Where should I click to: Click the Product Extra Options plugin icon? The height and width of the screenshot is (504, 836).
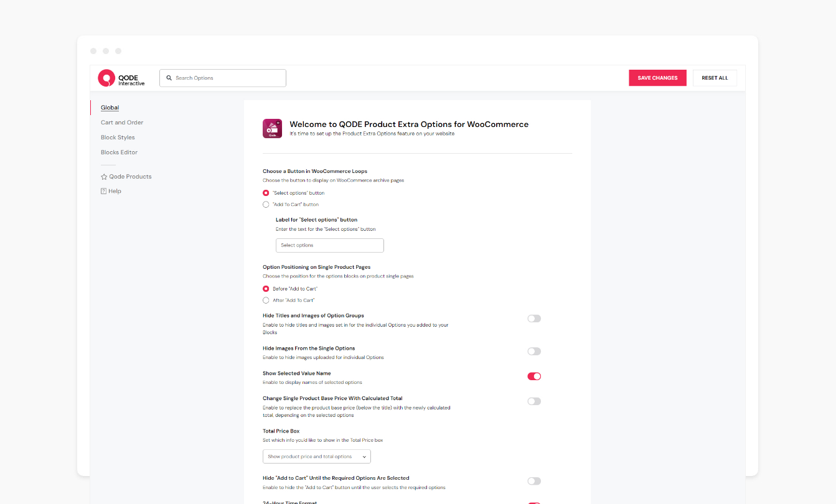tap(272, 128)
